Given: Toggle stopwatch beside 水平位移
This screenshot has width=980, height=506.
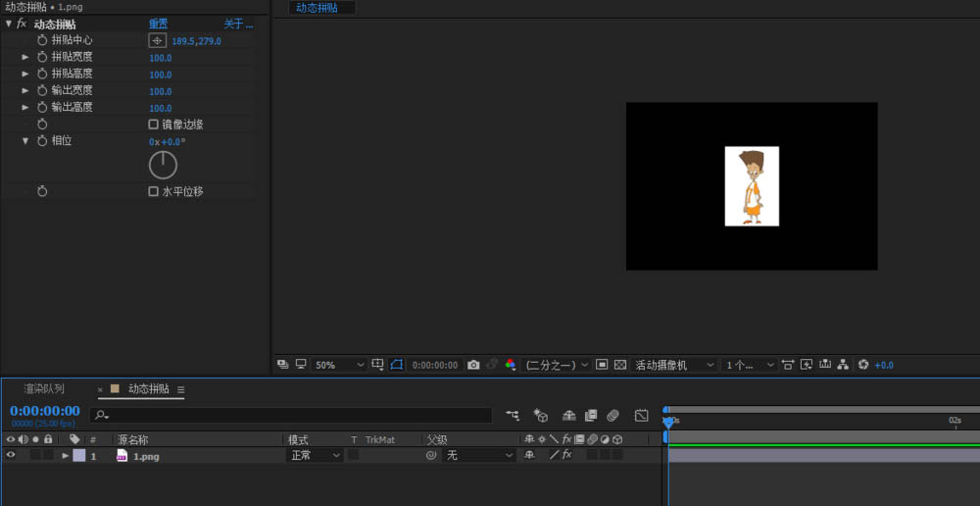Looking at the screenshot, I should click(x=42, y=191).
